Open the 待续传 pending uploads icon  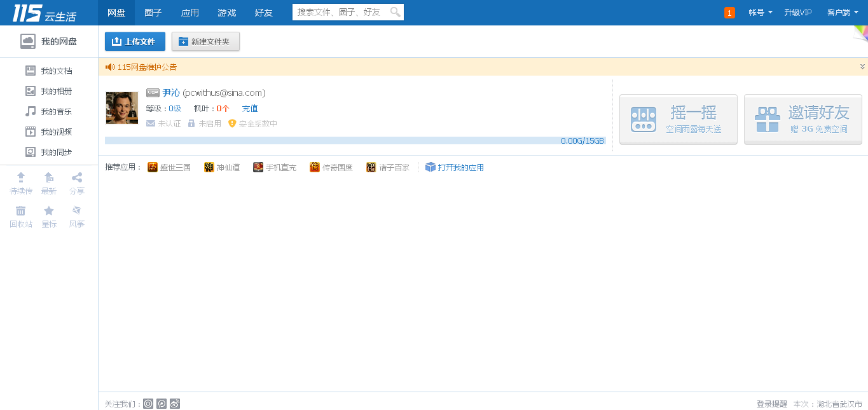click(21, 183)
